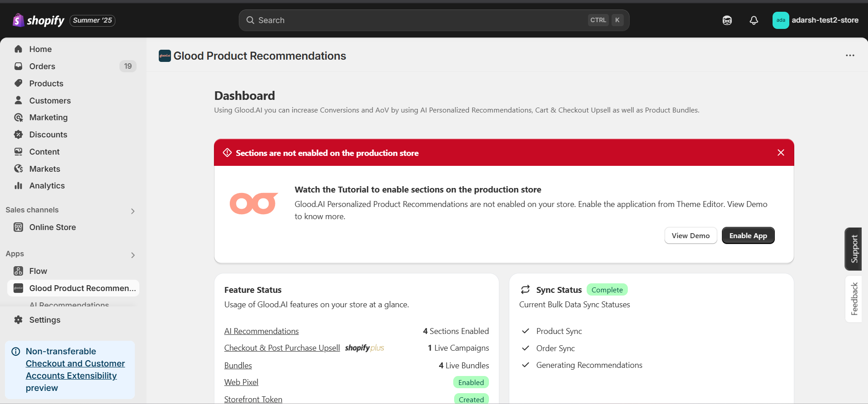
Task: Click the search magnifier icon
Action: [250, 20]
